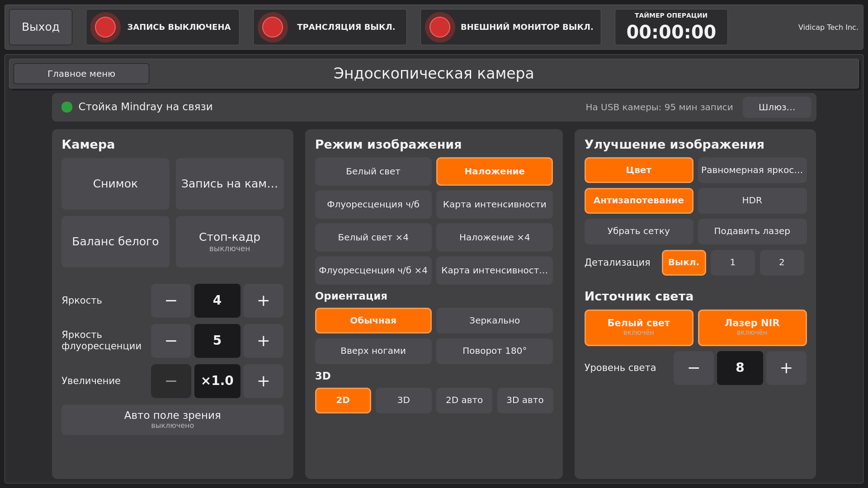Toggle Цвет enhancement
868x488 pixels.
(x=639, y=170)
